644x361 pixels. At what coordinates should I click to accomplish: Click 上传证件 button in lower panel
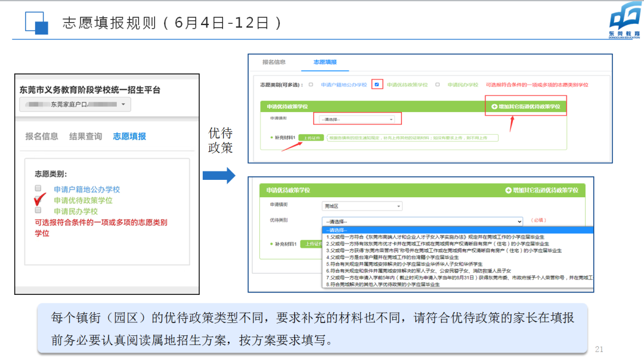pyautogui.click(x=311, y=244)
